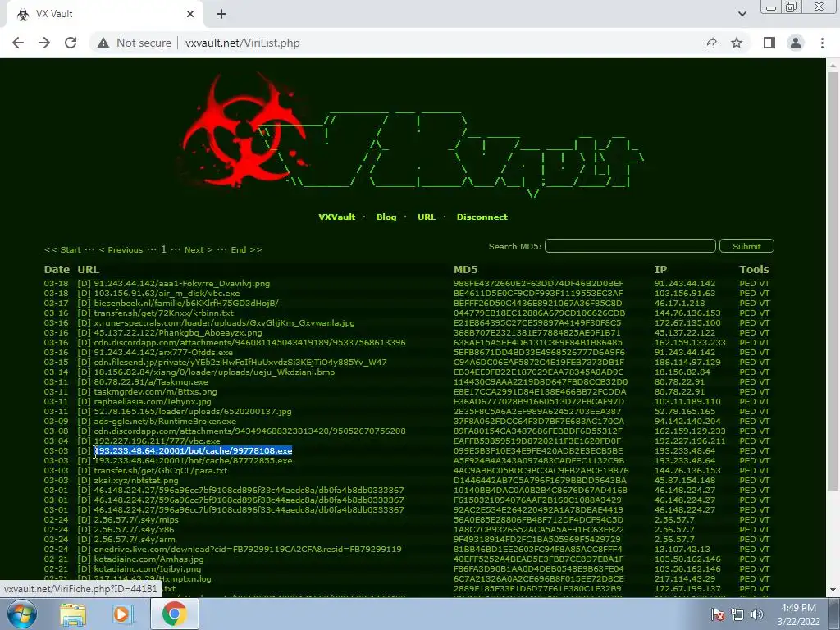Click MD5 988FE4372660E2F63DD74DF46B2D0BEF
The width and height of the screenshot is (840, 630).
(x=538, y=283)
